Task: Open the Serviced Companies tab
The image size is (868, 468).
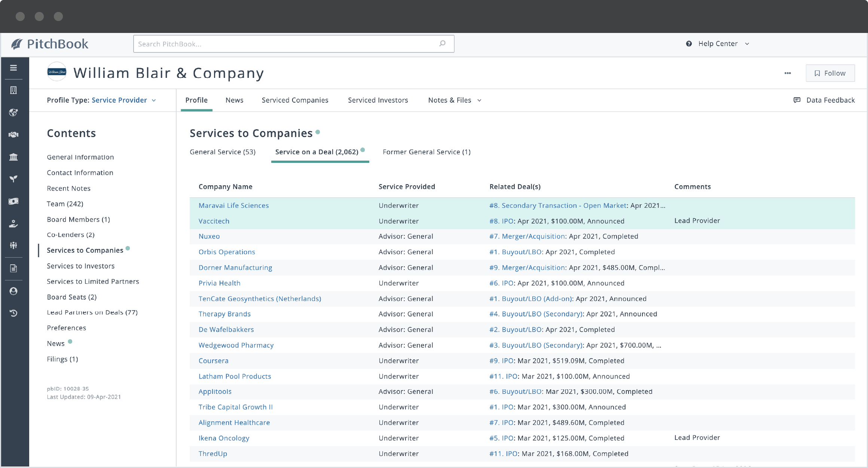Action: (x=295, y=100)
